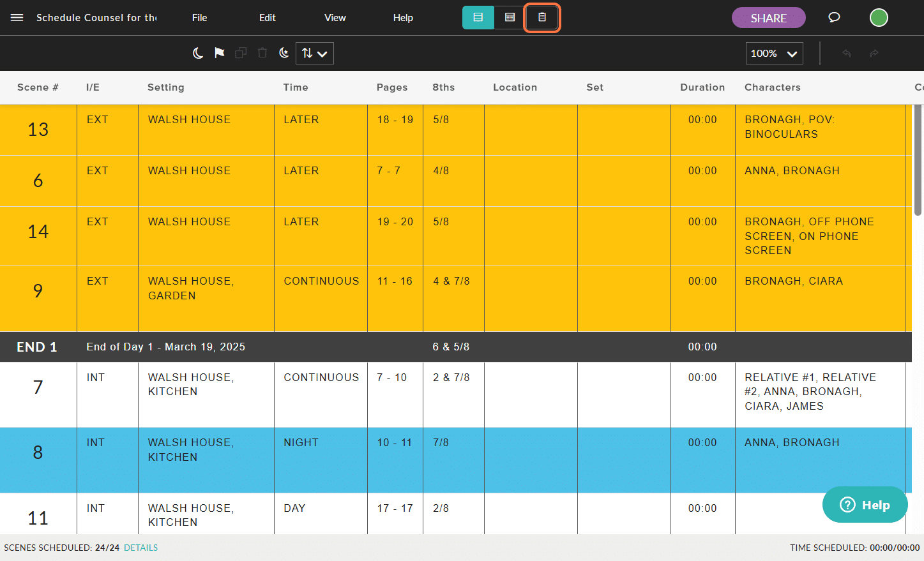Screen dimensions: 924x561
Task: Open the highlighted call sheet view icon
Action: click(x=542, y=17)
